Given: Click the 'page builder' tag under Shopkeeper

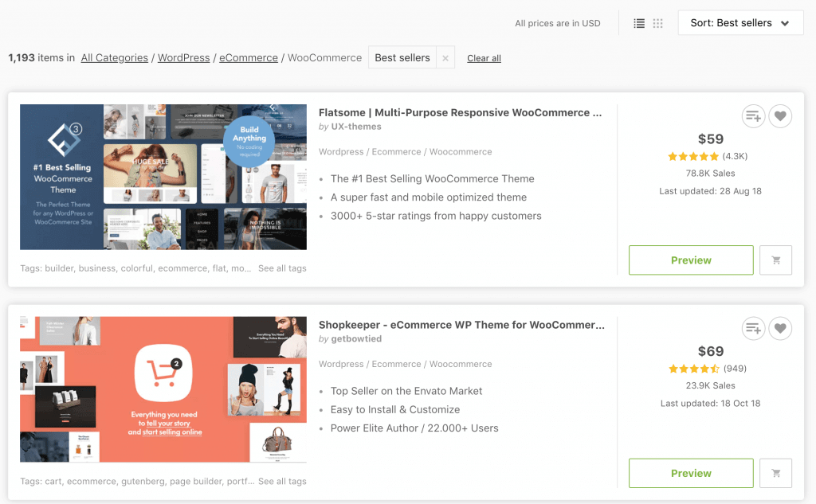Looking at the screenshot, I should [x=196, y=481].
